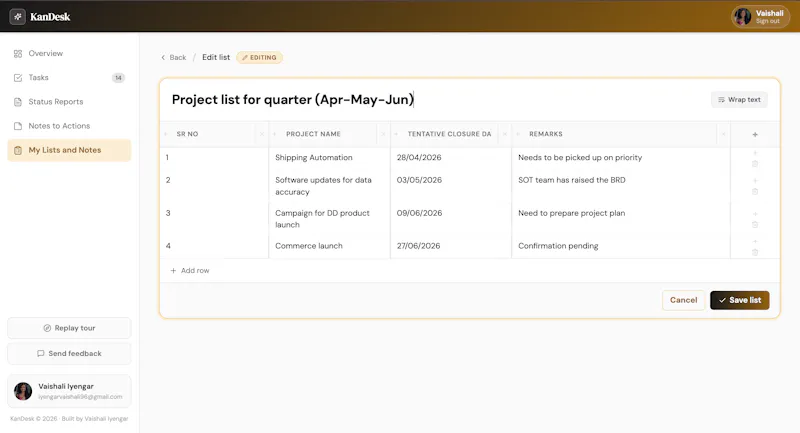This screenshot has height=433, width=800.
Task: Click the SR NO column header
Action: (x=187, y=134)
